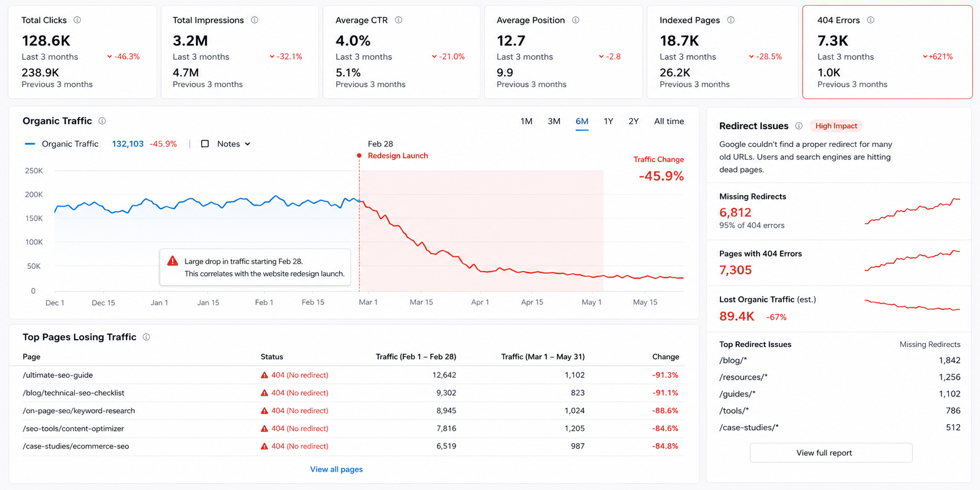Click info icon next to Top Pages Losing Traffic
The height and width of the screenshot is (490, 980).
(x=146, y=337)
